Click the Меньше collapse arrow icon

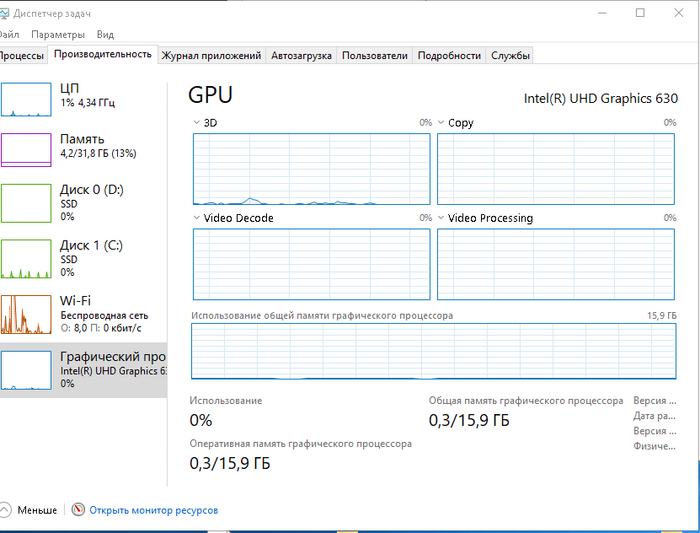[x=7, y=510]
